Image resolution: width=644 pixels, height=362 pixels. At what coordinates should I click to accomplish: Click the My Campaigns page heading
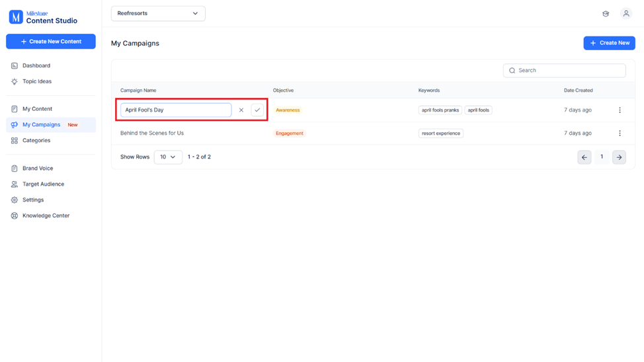click(135, 43)
